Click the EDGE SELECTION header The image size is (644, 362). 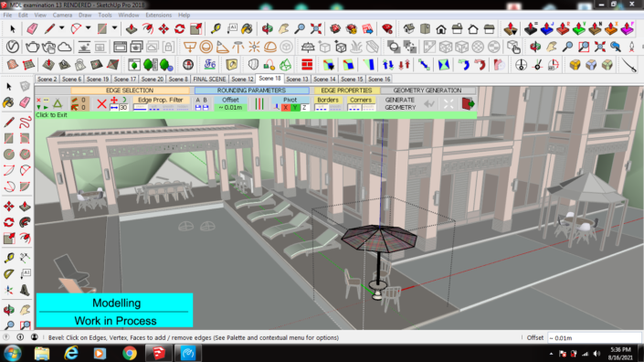pyautogui.click(x=130, y=90)
